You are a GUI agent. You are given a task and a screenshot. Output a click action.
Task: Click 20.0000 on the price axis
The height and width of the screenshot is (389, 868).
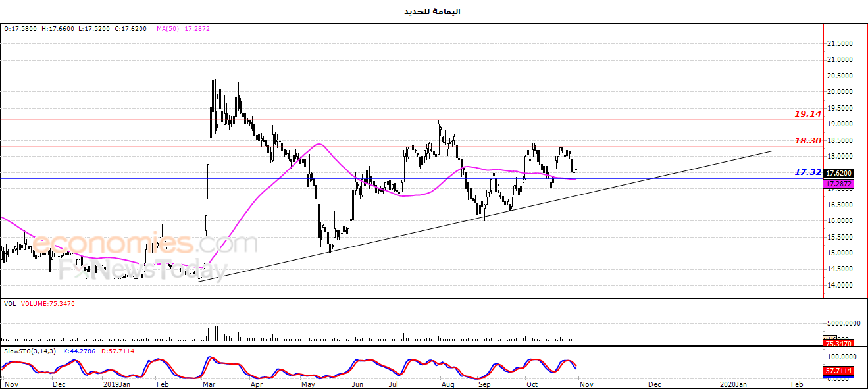click(840, 92)
